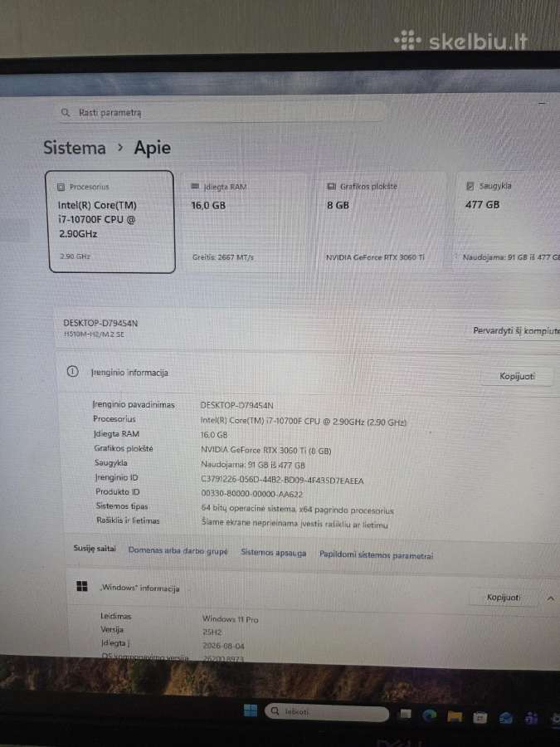Open Papildomi sistemos parametrai link
The image size is (560, 747).
tap(376, 555)
